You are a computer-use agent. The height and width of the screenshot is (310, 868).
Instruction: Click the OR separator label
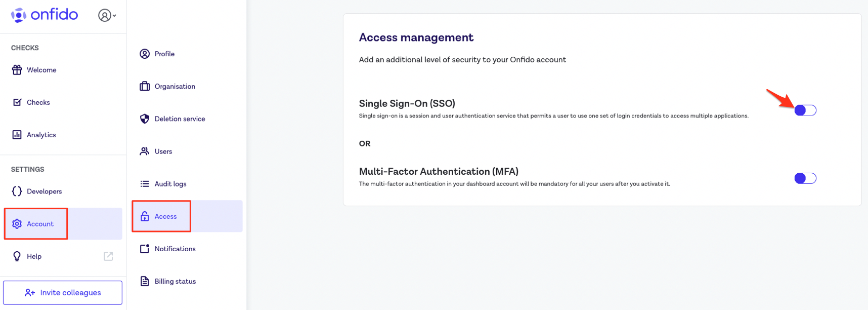pos(365,144)
